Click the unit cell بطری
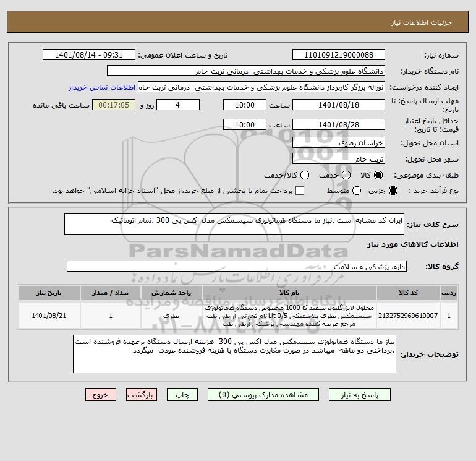This screenshot has height=461, width=476. click(x=171, y=316)
